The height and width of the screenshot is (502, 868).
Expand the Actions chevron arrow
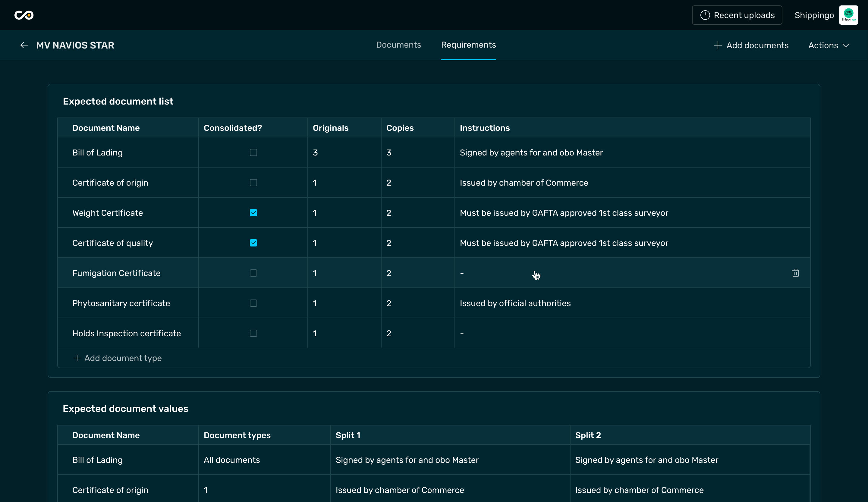click(846, 45)
